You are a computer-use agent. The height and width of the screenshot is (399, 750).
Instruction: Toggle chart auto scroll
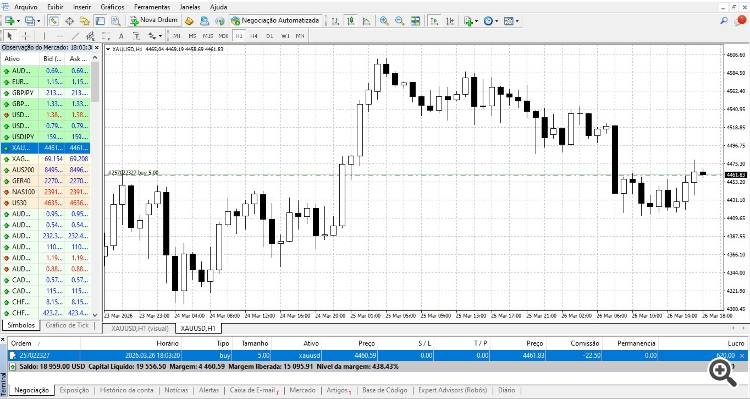coord(434,21)
